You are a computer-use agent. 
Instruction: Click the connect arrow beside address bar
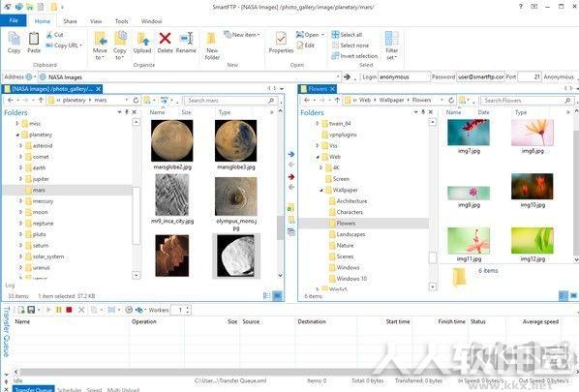tap(347, 76)
